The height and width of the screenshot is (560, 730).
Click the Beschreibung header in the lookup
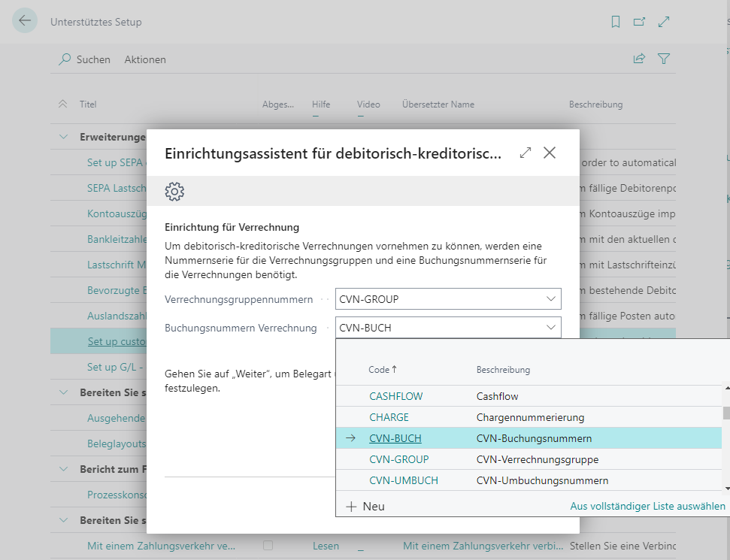pos(503,370)
